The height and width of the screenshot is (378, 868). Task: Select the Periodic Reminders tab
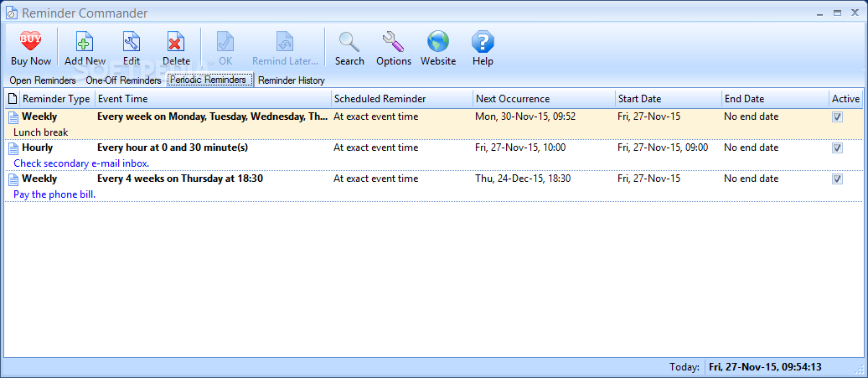[x=209, y=80]
